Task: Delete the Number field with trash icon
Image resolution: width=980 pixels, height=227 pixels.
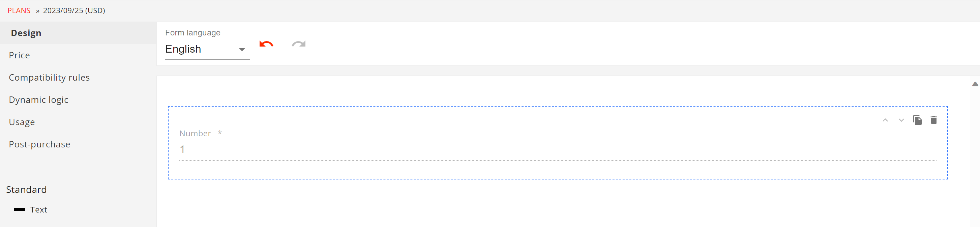Action: pyautogui.click(x=933, y=120)
